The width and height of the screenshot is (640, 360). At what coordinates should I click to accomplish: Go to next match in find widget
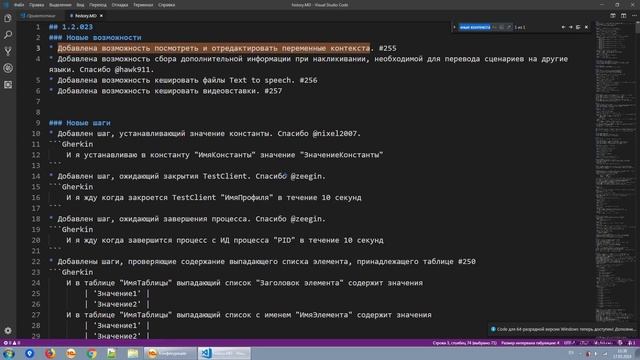(x=571, y=27)
